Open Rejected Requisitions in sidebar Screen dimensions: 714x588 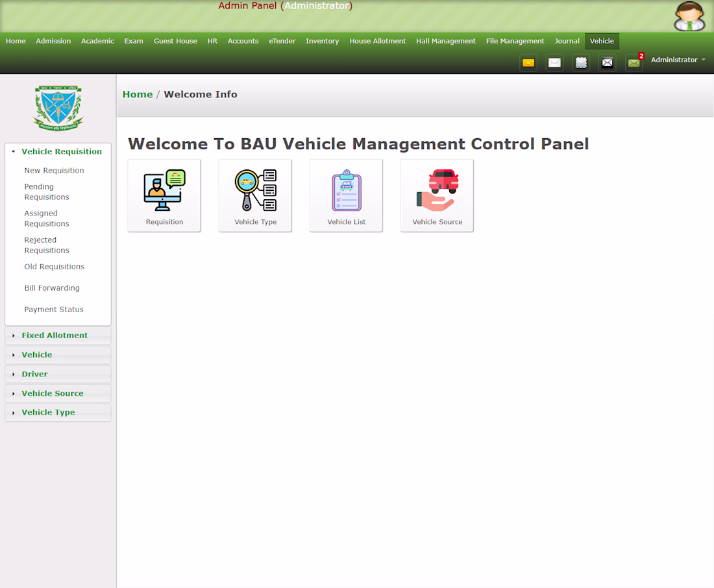[x=47, y=245]
